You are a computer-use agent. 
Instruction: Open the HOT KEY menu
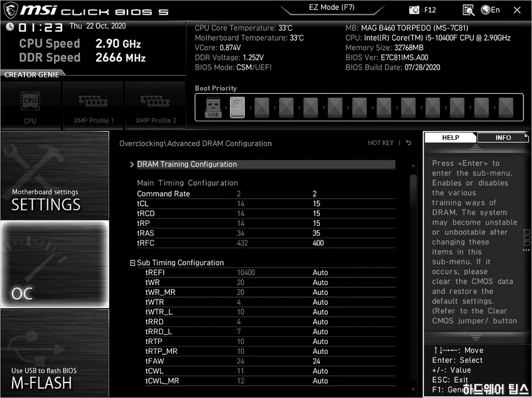[381, 143]
